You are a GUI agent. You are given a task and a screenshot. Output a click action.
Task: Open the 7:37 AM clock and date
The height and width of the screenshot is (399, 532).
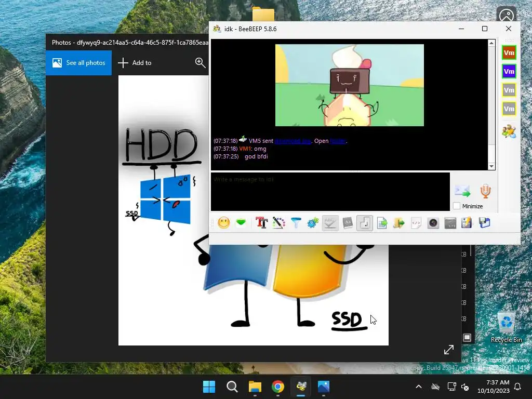494,387
